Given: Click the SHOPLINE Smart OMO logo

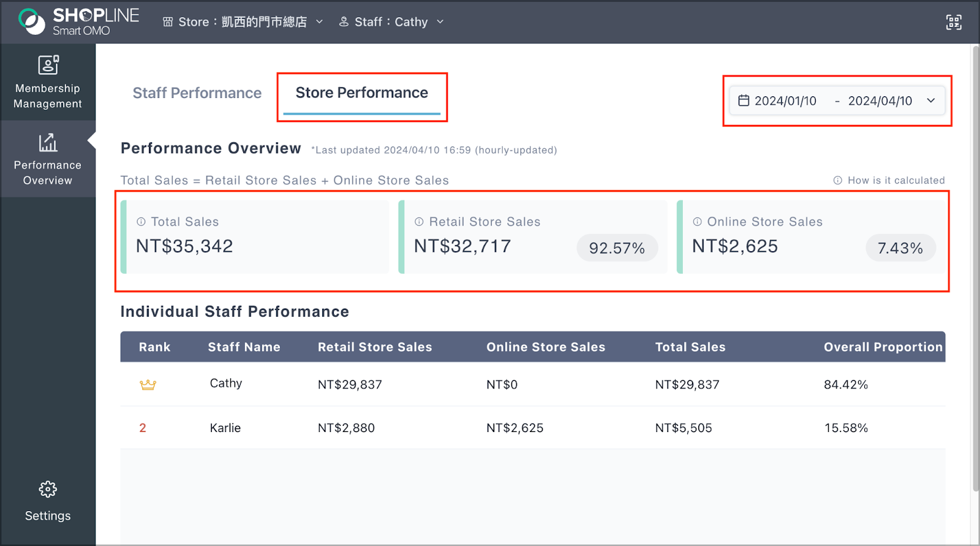Looking at the screenshot, I should tap(79, 22).
